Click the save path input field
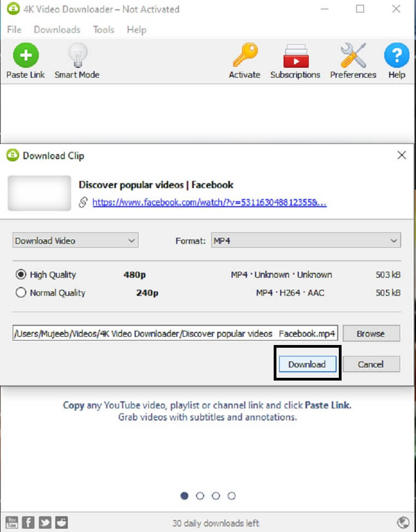The height and width of the screenshot is (532, 416). [175, 333]
